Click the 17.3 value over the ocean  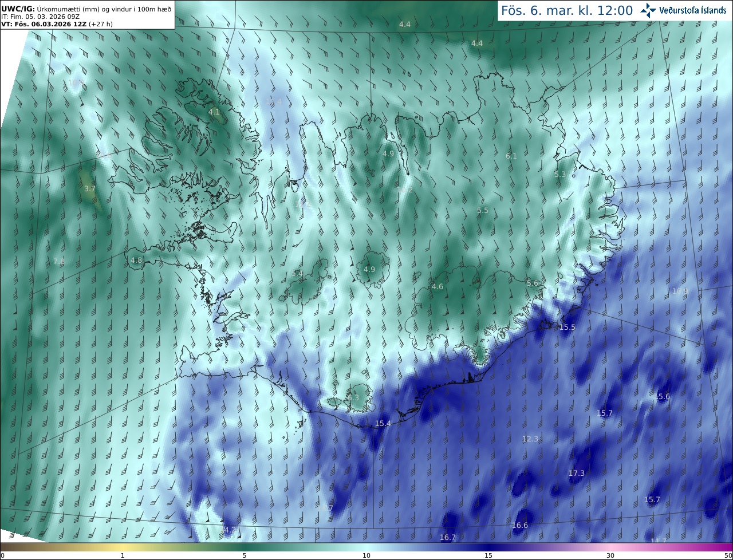pos(577,473)
